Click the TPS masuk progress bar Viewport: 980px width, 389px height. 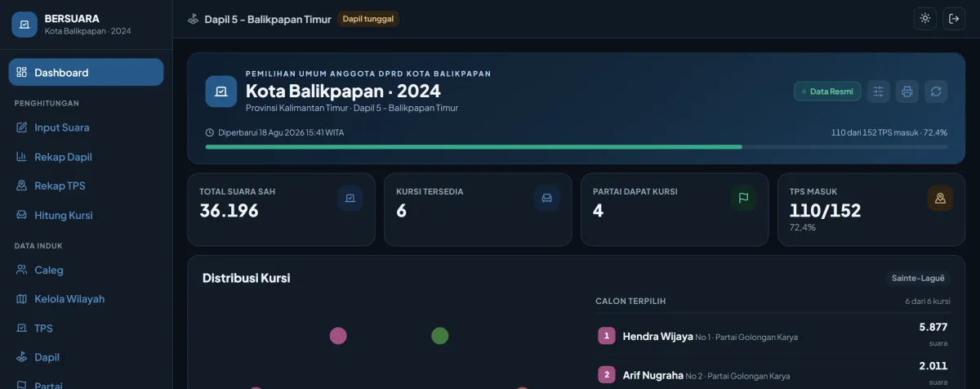[x=577, y=147]
